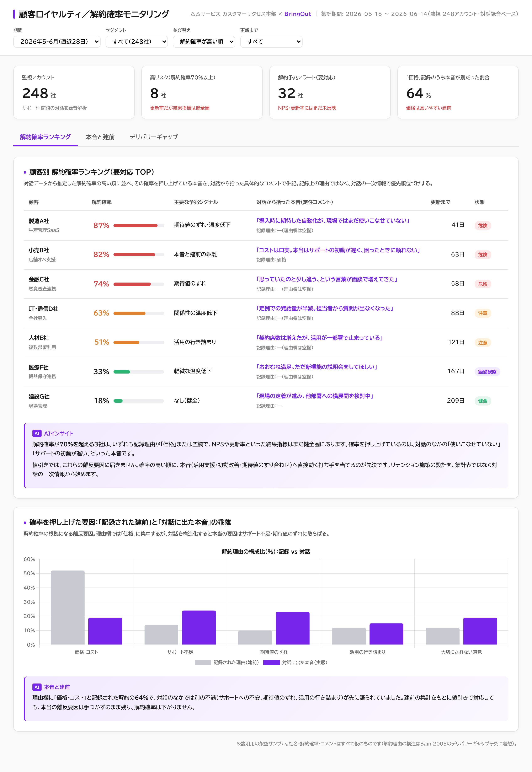Switch to the 本音と建前 tab
Viewport: 532px width, 772px height.
click(x=100, y=137)
